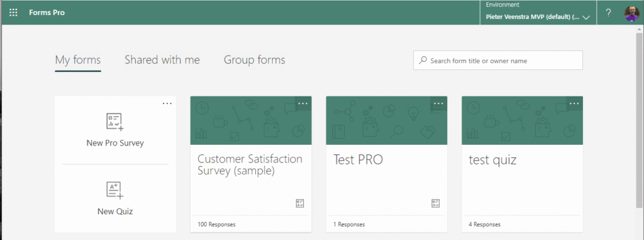Image resolution: width=644 pixels, height=240 pixels.
Task: Click the New Pro Survey label
Action: (115, 143)
